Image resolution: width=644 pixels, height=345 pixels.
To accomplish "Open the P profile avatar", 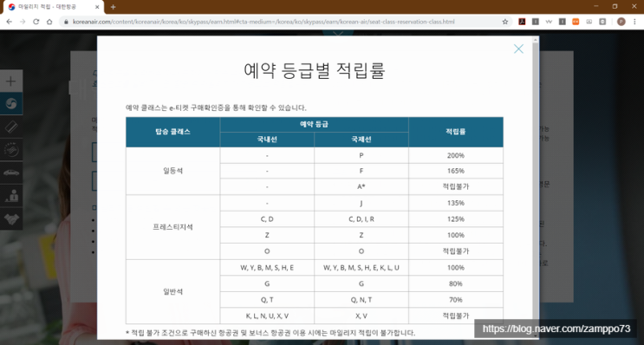I will tap(621, 22).
